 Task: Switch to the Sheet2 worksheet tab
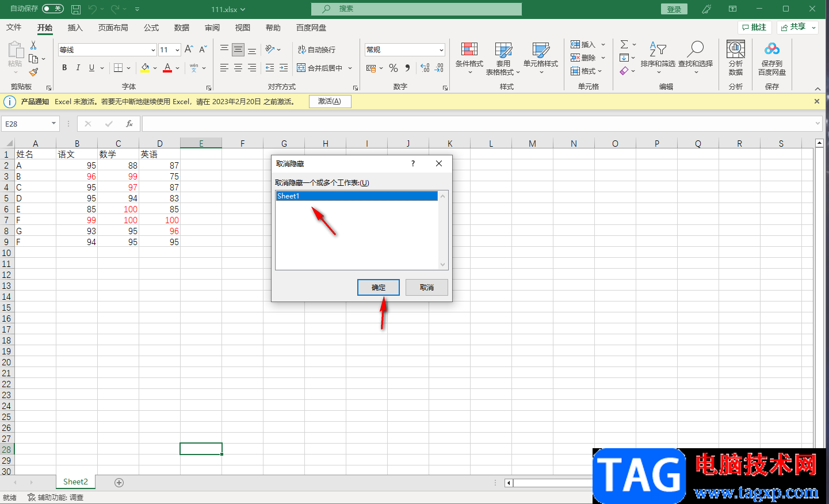pyautogui.click(x=75, y=482)
